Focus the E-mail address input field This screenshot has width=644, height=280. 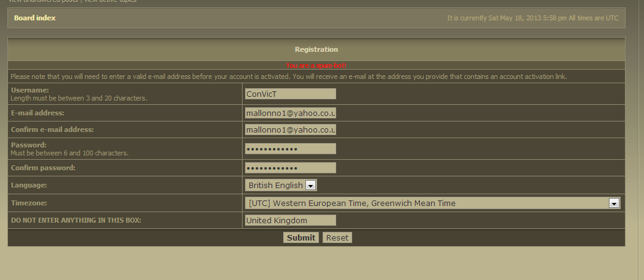point(290,113)
